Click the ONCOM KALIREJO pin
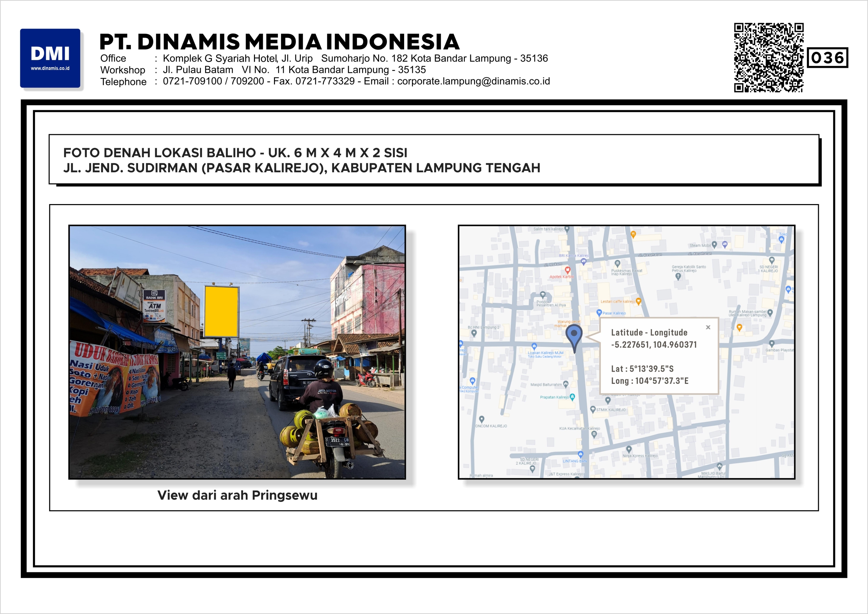 pyautogui.click(x=481, y=419)
